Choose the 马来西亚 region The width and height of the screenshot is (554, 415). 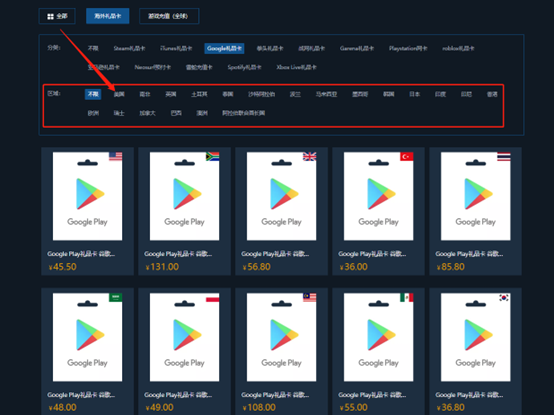(326, 94)
